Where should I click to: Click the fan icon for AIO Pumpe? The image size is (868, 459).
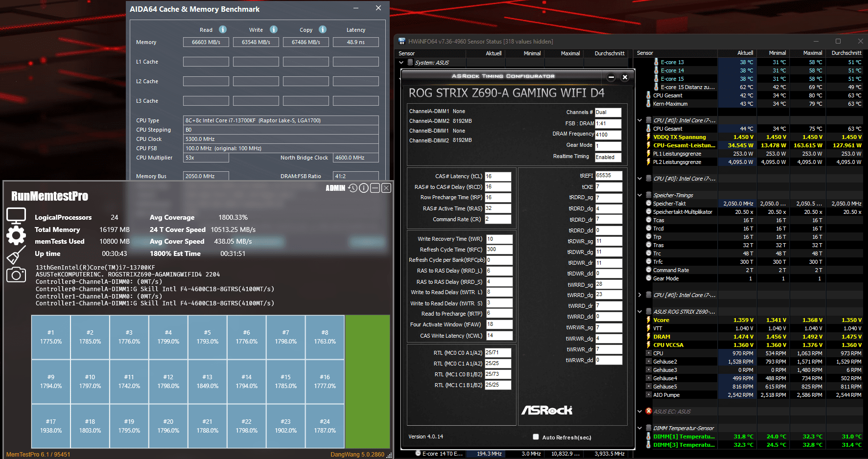click(649, 395)
